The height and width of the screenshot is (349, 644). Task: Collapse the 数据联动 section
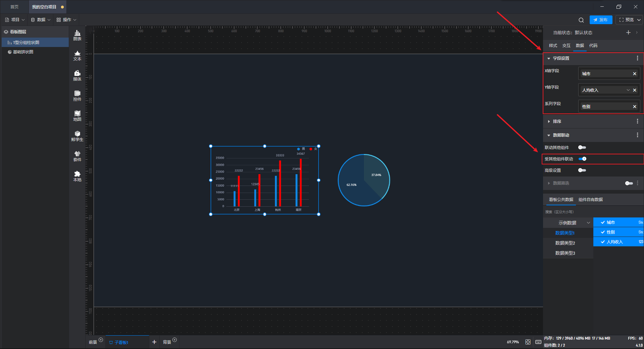coord(549,135)
